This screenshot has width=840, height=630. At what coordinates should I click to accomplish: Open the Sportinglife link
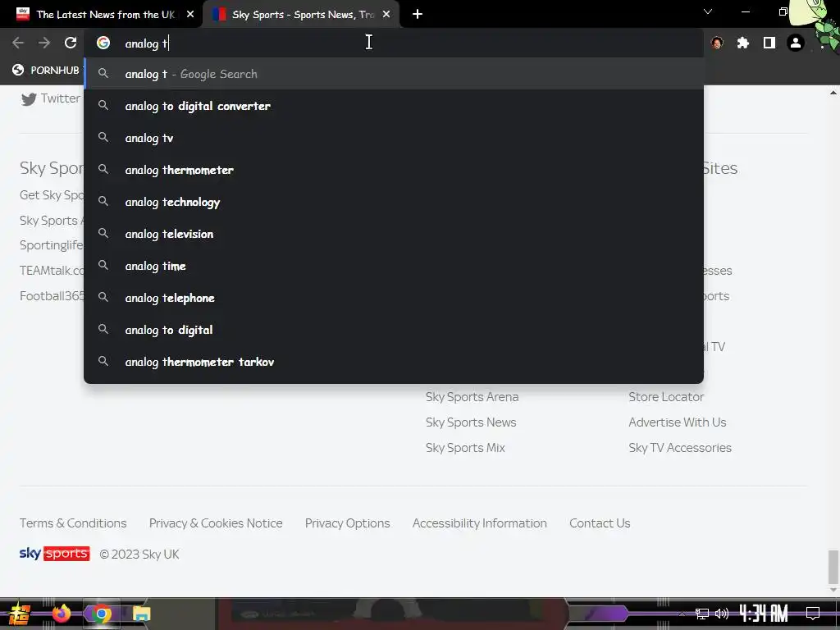52,245
